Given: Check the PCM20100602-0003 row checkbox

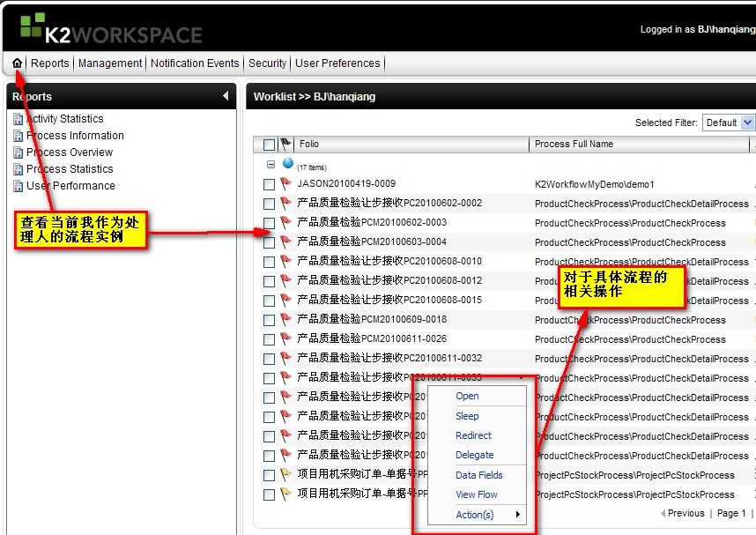Looking at the screenshot, I should coord(269,223).
